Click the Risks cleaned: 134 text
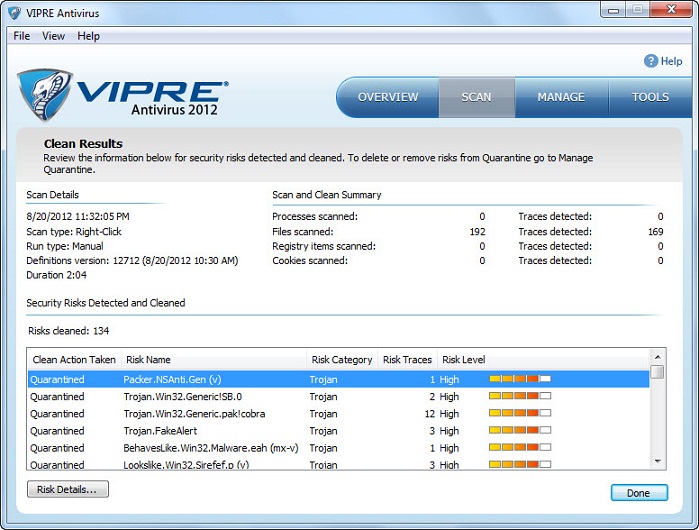Screen dimensions: 699x530 pyautogui.click(x=69, y=331)
